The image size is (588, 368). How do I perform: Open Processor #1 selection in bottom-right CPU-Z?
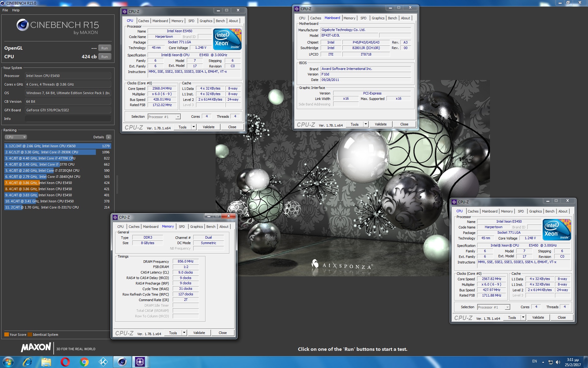(x=493, y=307)
